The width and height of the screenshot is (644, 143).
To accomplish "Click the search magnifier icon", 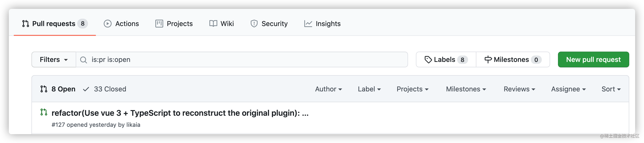I will [x=84, y=60].
